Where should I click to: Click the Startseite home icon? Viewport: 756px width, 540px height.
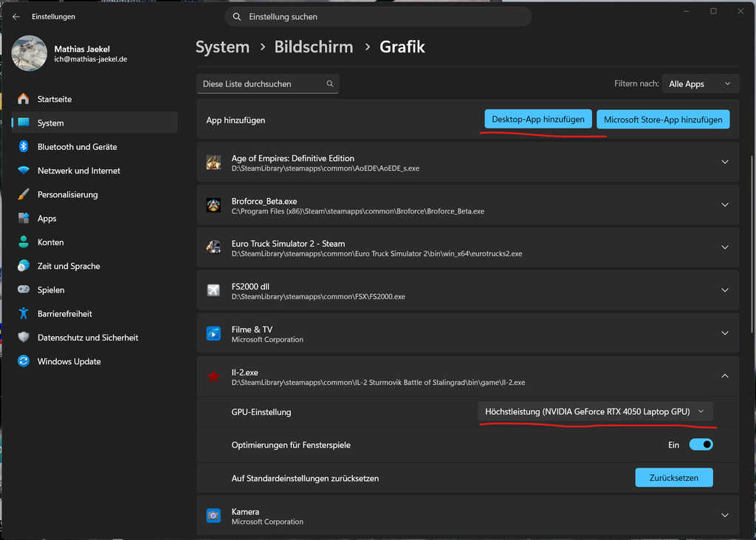point(23,99)
